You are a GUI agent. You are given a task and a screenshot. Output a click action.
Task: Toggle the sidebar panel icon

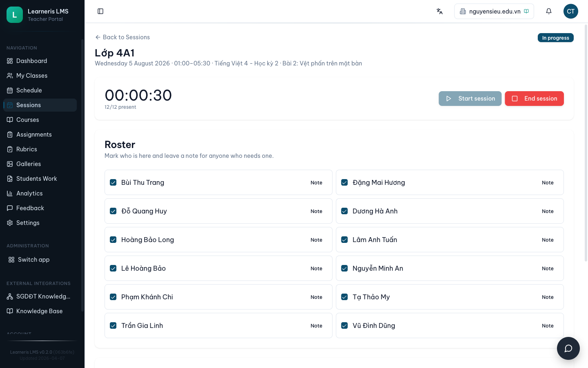(100, 11)
